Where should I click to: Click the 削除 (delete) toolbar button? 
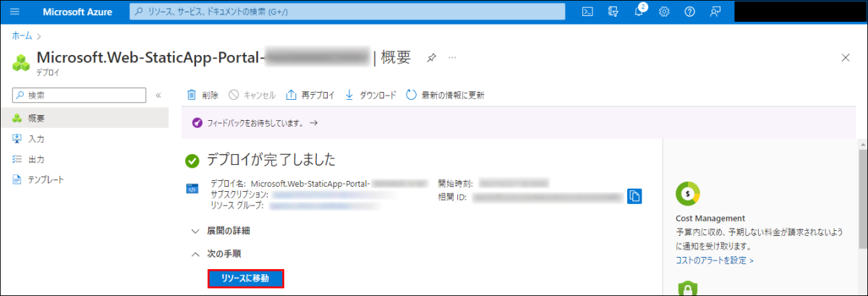pos(203,95)
